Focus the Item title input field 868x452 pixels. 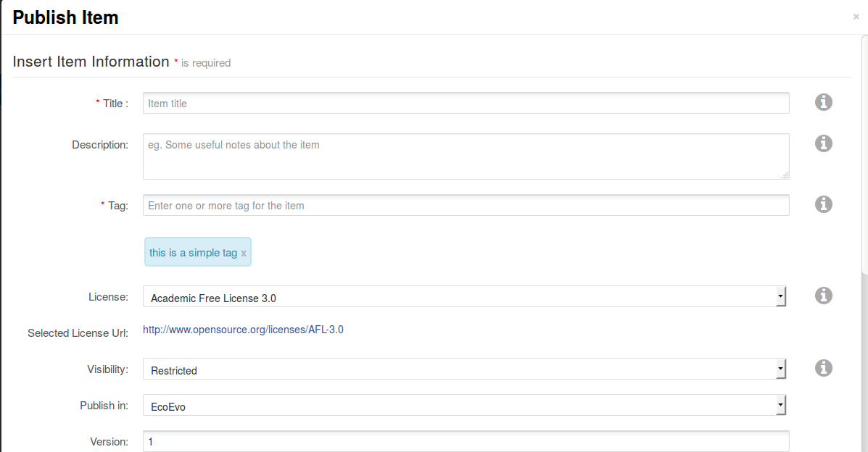[x=466, y=104]
